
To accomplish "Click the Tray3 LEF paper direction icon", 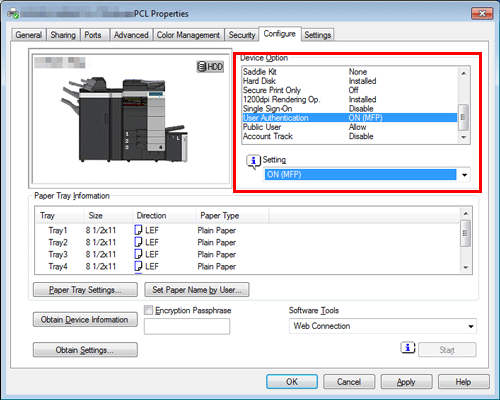I will point(138,254).
